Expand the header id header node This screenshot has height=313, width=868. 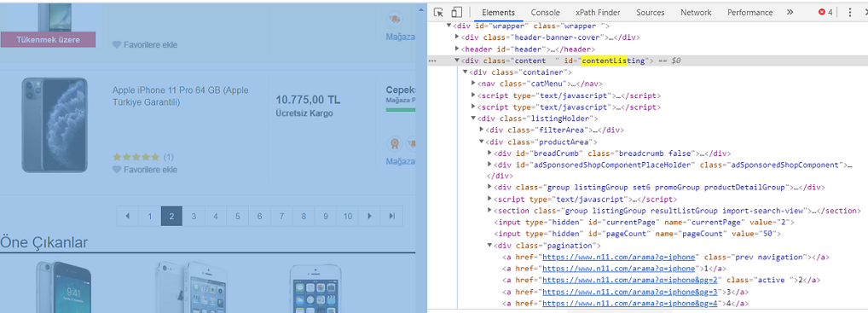pyautogui.click(x=457, y=49)
